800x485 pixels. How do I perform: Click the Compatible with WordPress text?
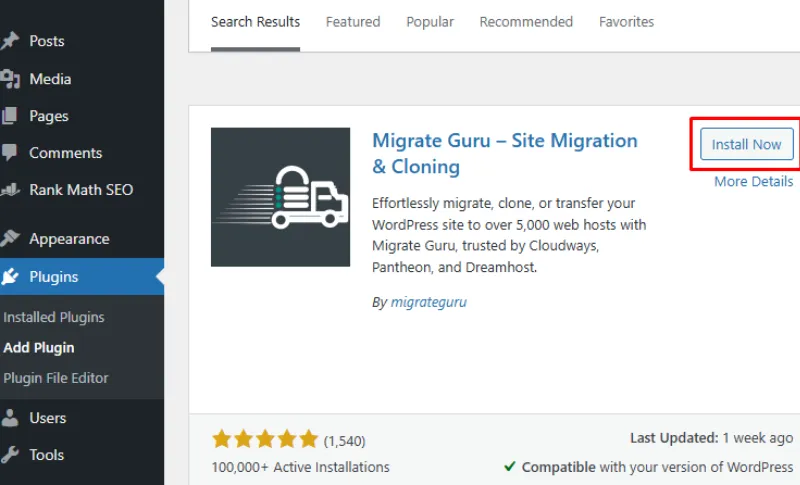click(x=657, y=467)
